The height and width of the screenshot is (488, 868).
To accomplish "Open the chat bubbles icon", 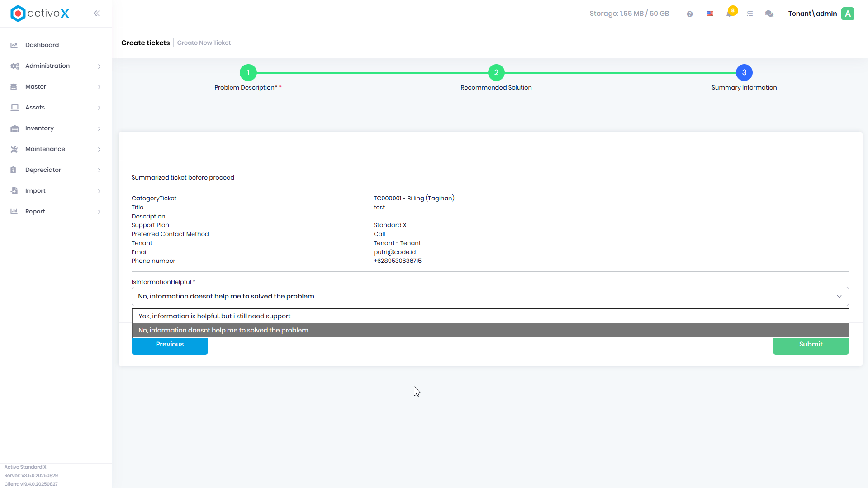I will (769, 14).
